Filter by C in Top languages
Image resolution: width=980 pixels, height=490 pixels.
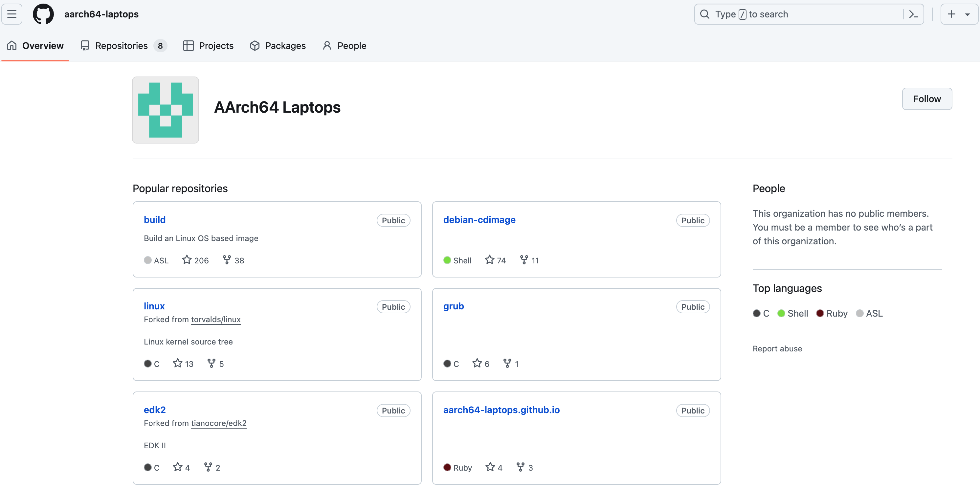coord(761,313)
